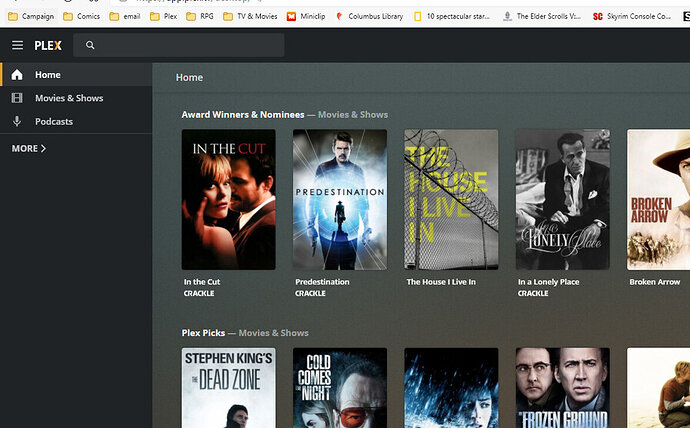Viewport: 690px width, 428px height.
Task: Click Award Winners & Nominees heading
Action: click(243, 115)
